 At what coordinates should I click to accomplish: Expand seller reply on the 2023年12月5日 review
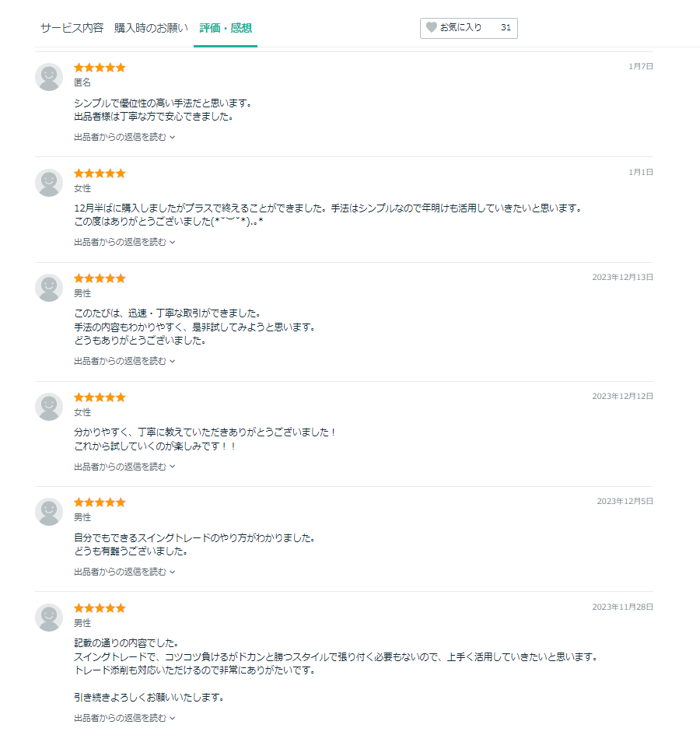point(124,572)
